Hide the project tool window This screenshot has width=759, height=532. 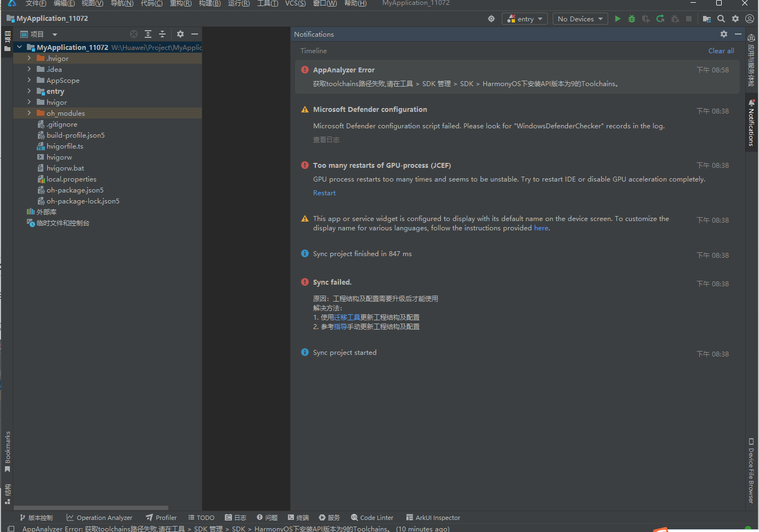click(194, 34)
